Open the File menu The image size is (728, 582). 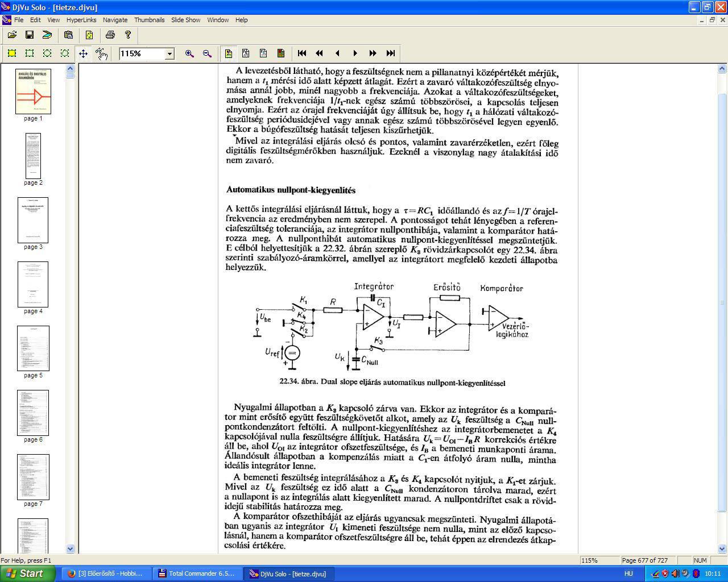(19, 20)
